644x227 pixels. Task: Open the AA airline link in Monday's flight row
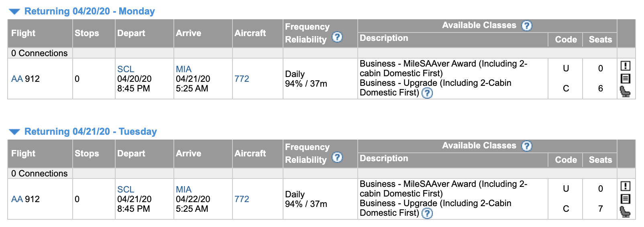[17, 79]
